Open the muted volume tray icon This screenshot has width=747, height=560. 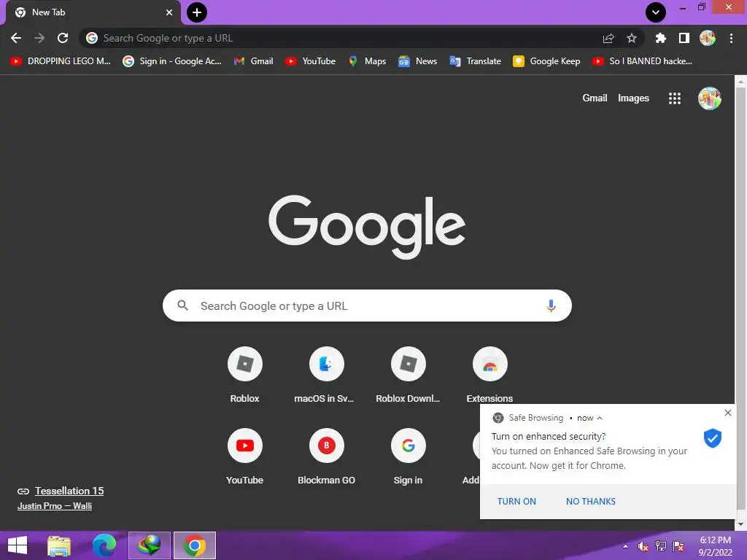point(643,546)
